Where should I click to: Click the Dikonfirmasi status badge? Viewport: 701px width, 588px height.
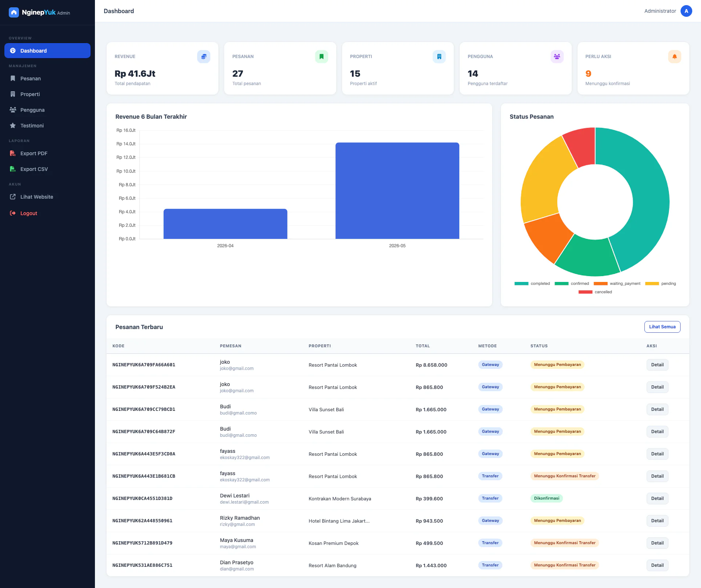(x=547, y=498)
